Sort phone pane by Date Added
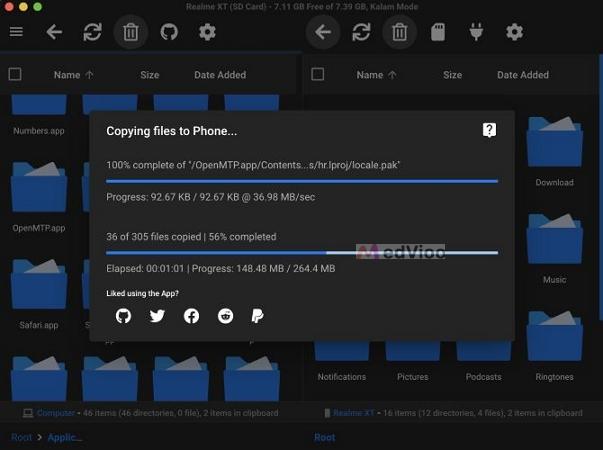 (x=523, y=75)
